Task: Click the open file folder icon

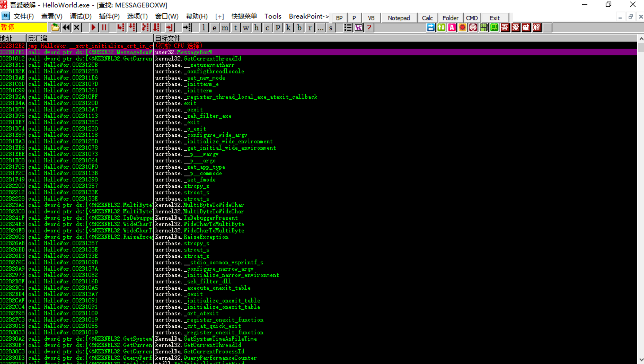Action: click(x=55, y=28)
